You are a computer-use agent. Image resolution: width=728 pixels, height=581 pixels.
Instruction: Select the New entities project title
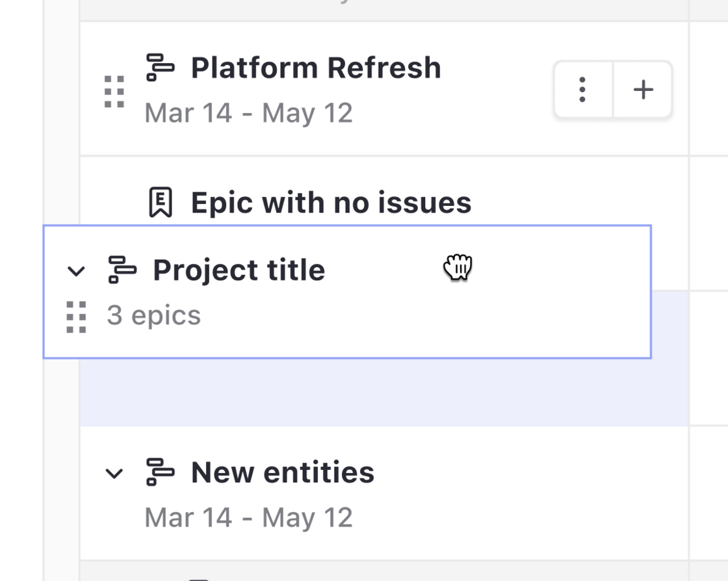click(283, 472)
